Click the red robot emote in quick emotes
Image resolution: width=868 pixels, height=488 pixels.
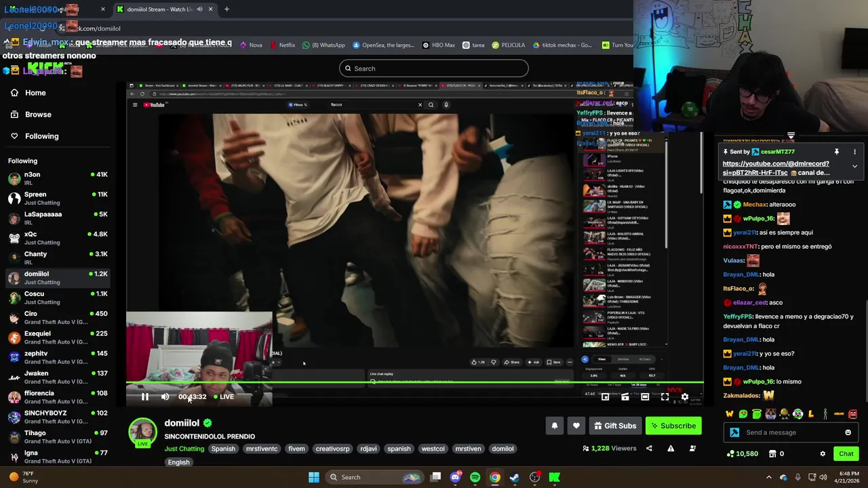point(852,414)
